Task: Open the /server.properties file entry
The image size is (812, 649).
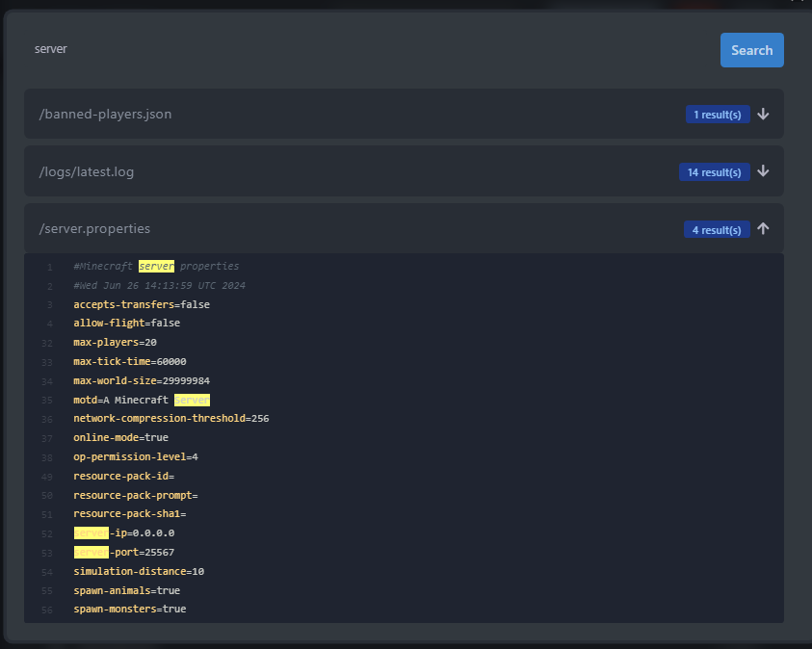Action: coord(94,228)
